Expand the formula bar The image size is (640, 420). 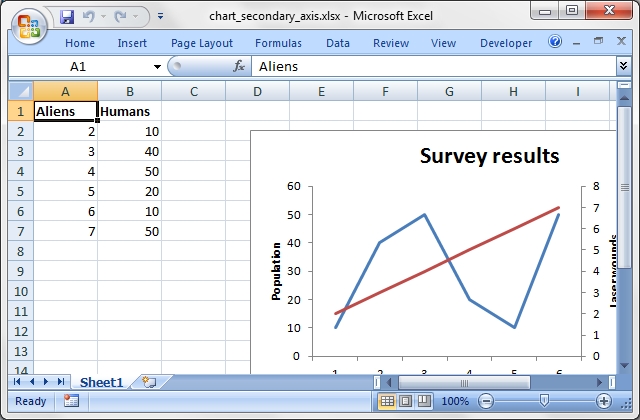point(623,66)
